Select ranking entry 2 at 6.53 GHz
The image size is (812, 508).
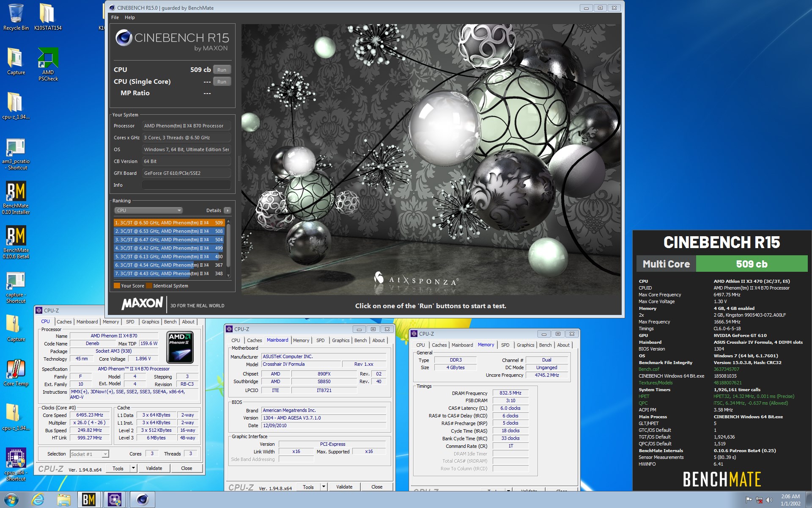[169, 231]
